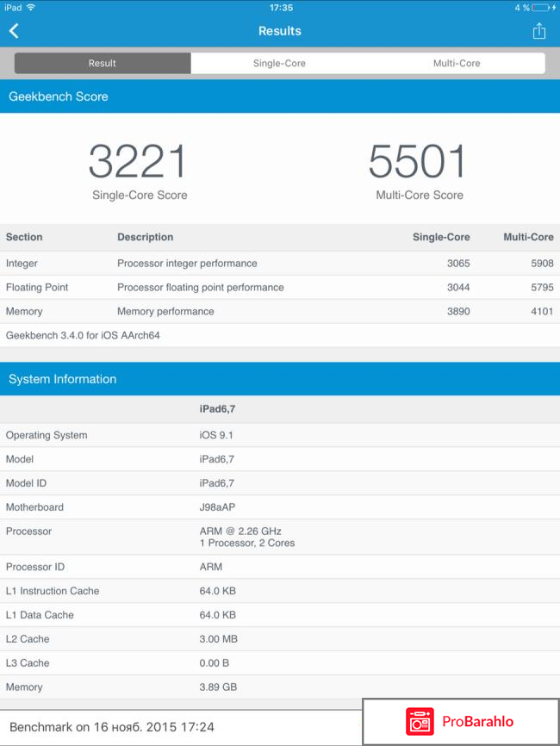Image resolution: width=560 pixels, height=746 pixels.
Task: Tap the 3221 single-core score
Action: 139,162
